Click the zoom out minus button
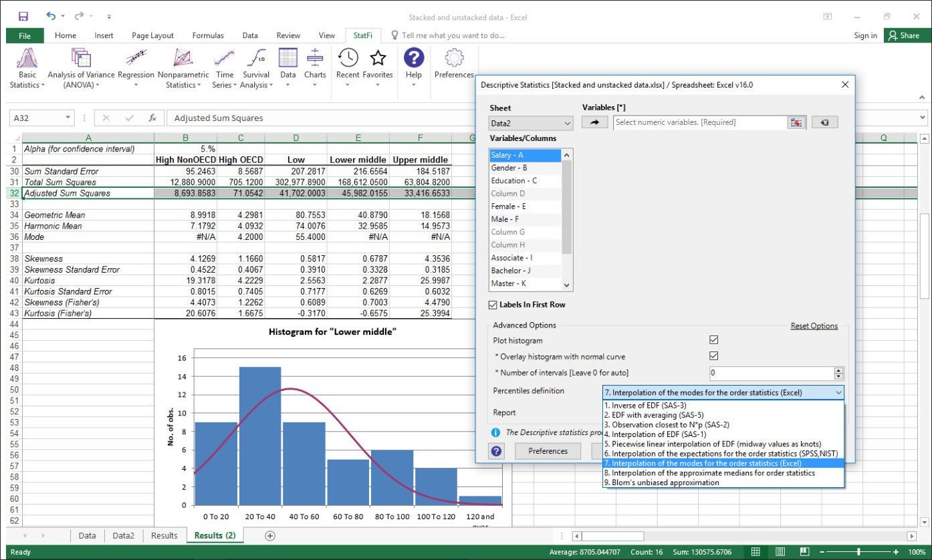This screenshot has width=932, height=560. (823, 552)
